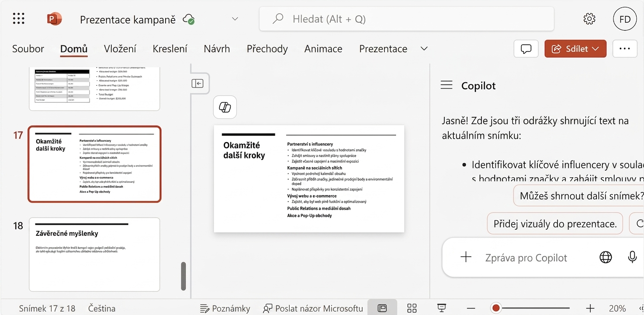Start slideshow from status bar icon

coord(442,308)
